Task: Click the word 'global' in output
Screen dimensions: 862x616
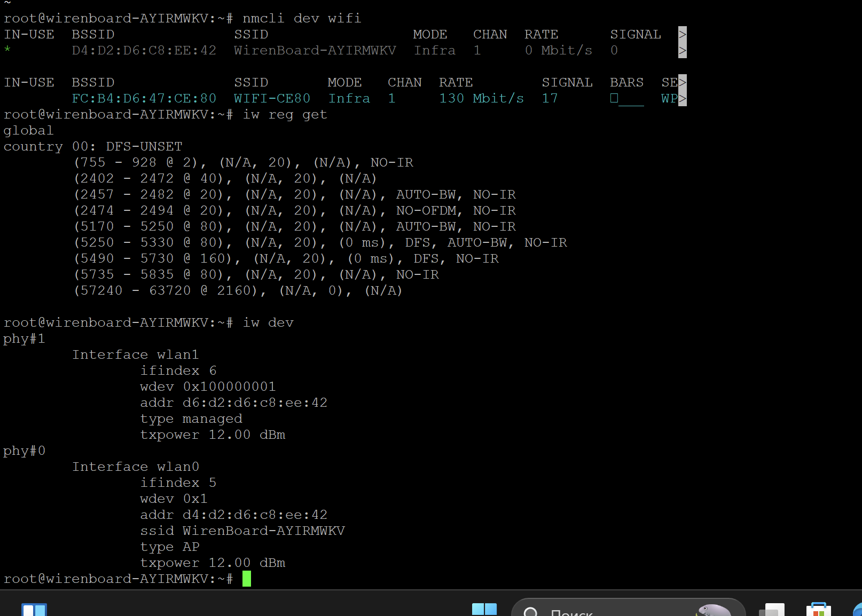Action: 29,130
